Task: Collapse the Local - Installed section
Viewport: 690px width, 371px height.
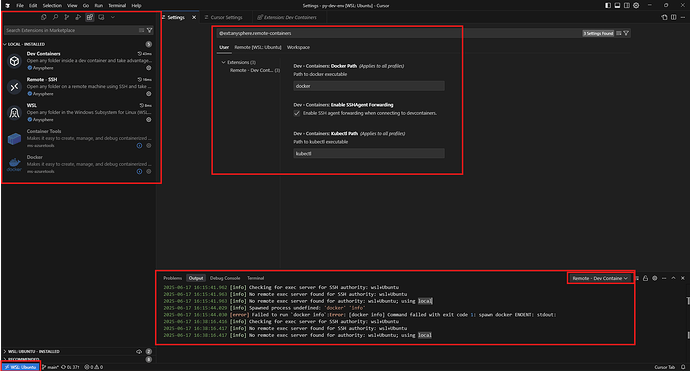Action: pyautogui.click(x=26, y=44)
